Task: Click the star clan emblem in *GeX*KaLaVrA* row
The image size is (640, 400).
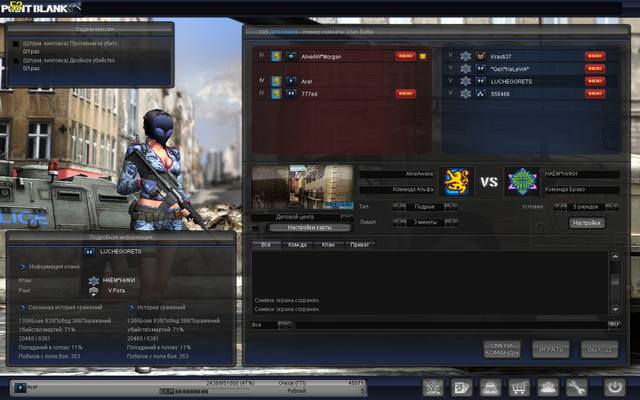Action: click(465, 69)
